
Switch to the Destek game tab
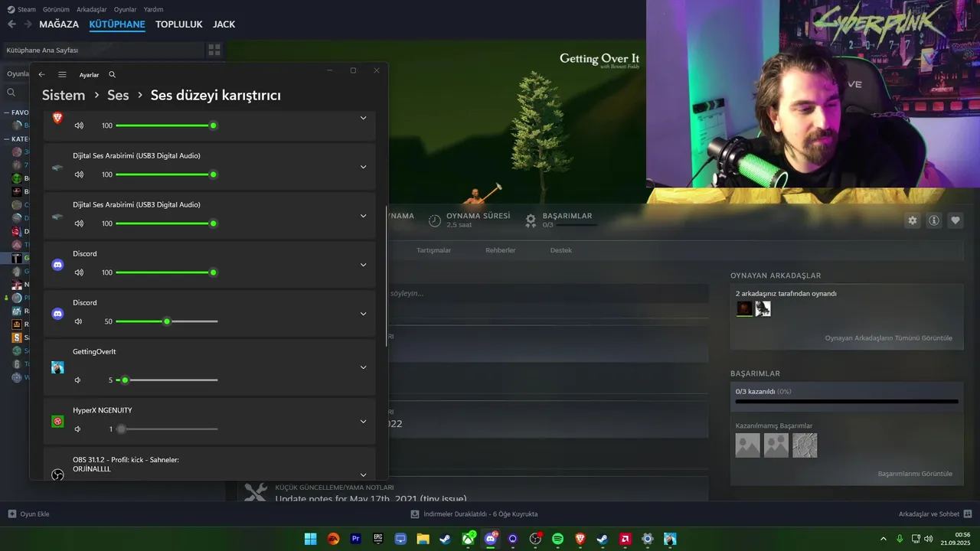(561, 250)
